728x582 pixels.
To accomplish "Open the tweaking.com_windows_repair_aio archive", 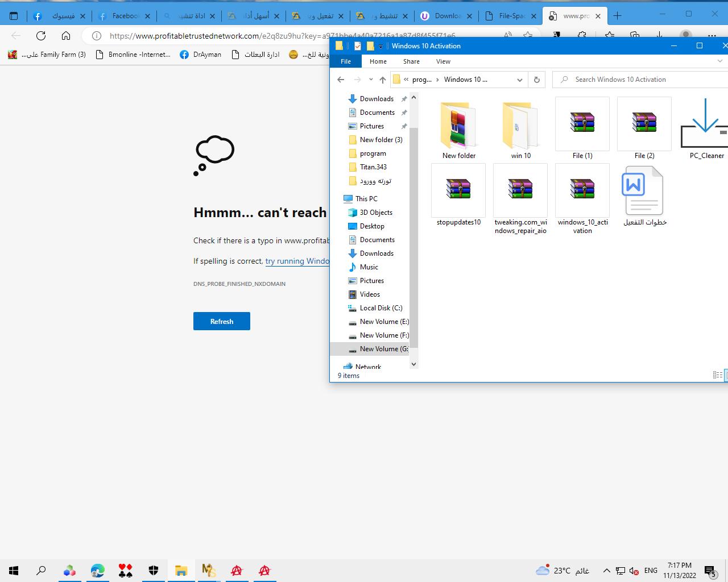I will coord(520,190).
